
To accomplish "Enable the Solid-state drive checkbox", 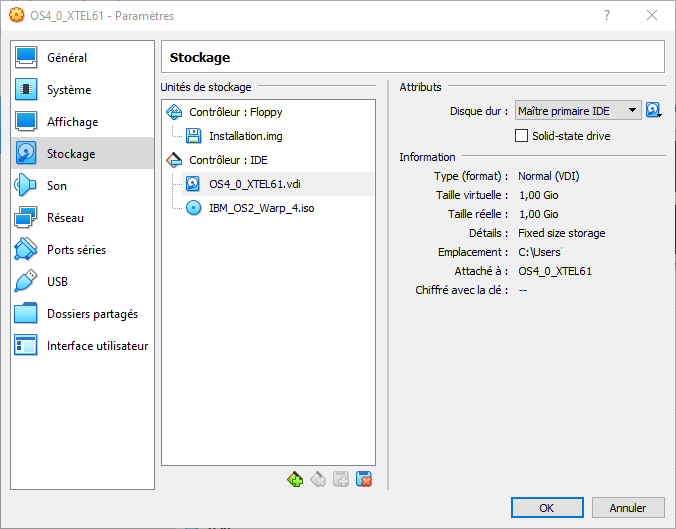I will pyautogui.click(x=521, y=136).
